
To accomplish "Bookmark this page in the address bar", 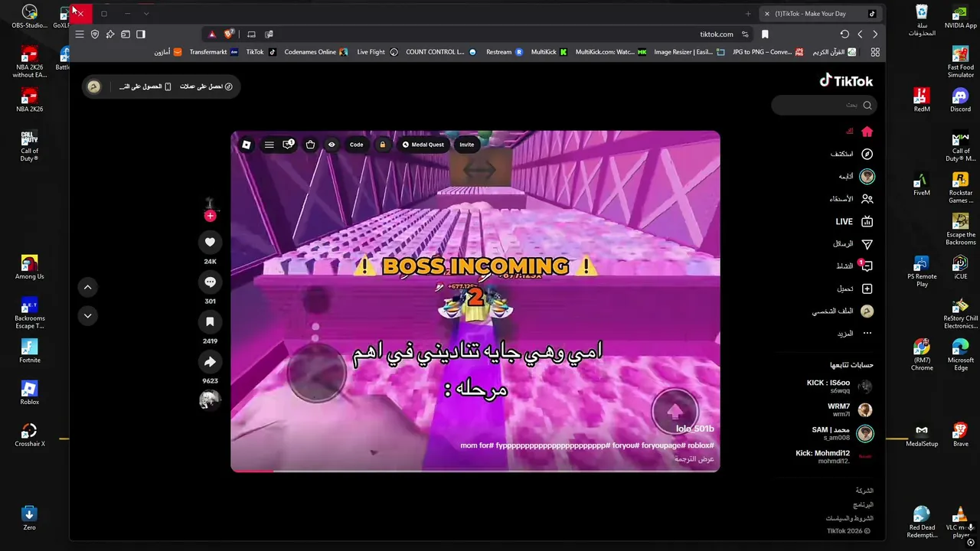I will coord(765,34).
